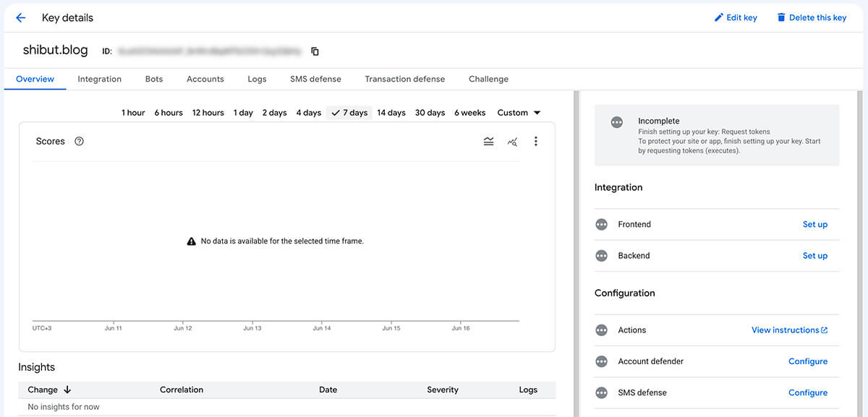
Task: Select the 12 hours time range
Action: pos(208,113)
